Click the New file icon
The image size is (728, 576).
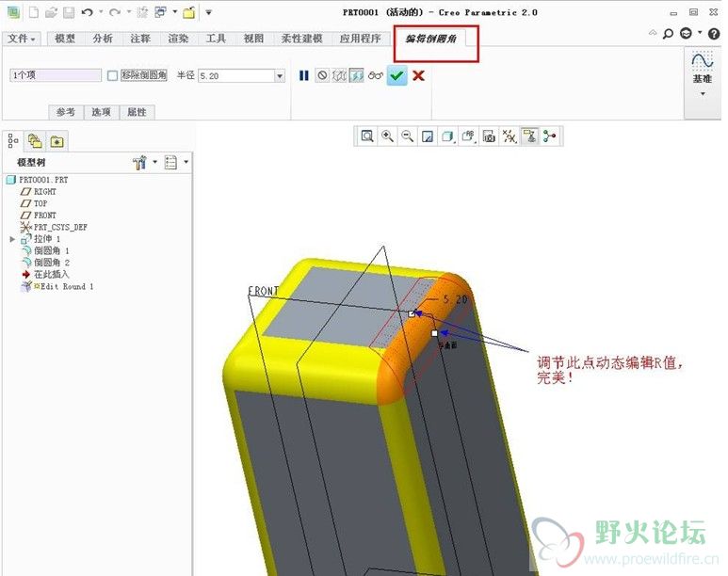tap(33, 12)
